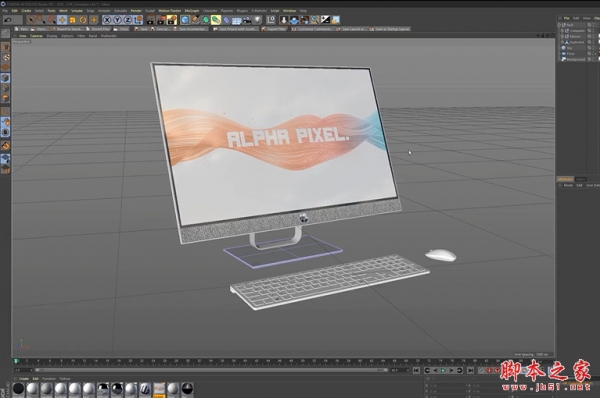Open the Edit Render Settings icon
Image resolution: width=600 pixels, height=398 pixels.
[x=172, y=20]
